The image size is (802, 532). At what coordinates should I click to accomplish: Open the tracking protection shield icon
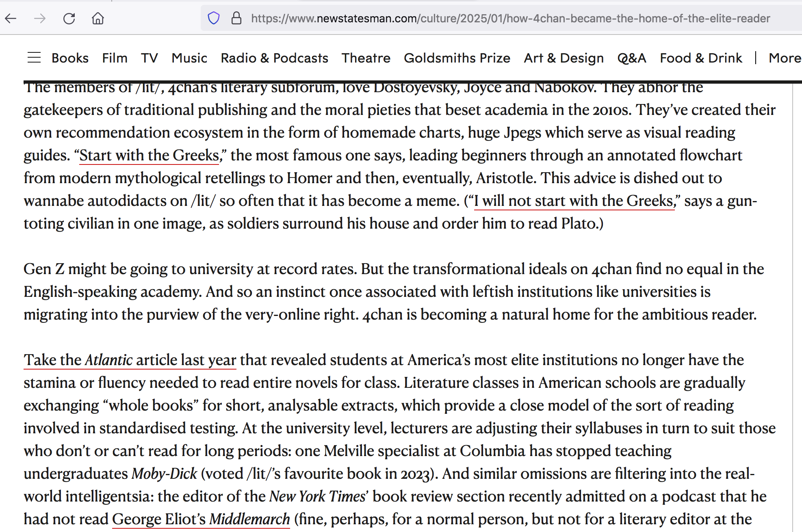coord(214,18)
